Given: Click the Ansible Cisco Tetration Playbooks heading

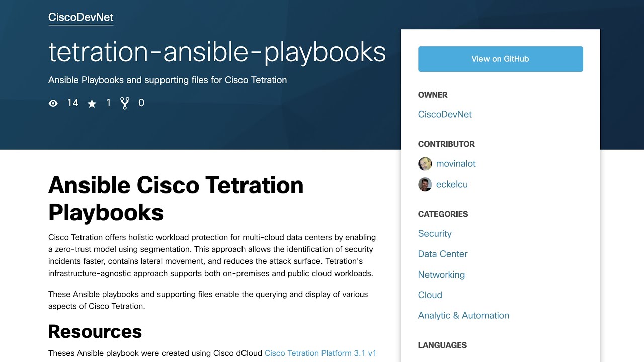Looking at the screenshot, I should (176, 199).
